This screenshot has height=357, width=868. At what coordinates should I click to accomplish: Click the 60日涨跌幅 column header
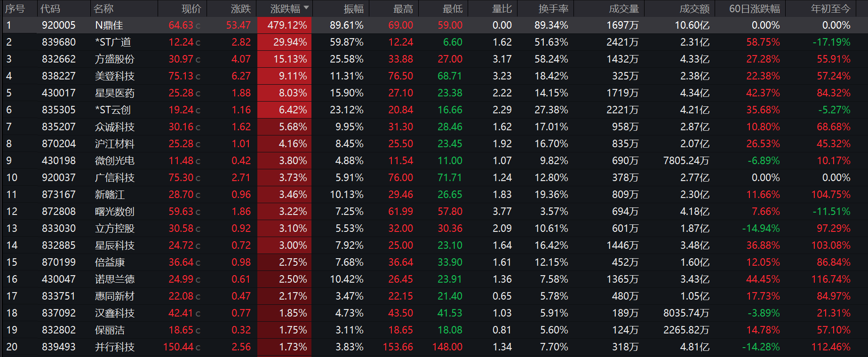[x=754, y=8]
